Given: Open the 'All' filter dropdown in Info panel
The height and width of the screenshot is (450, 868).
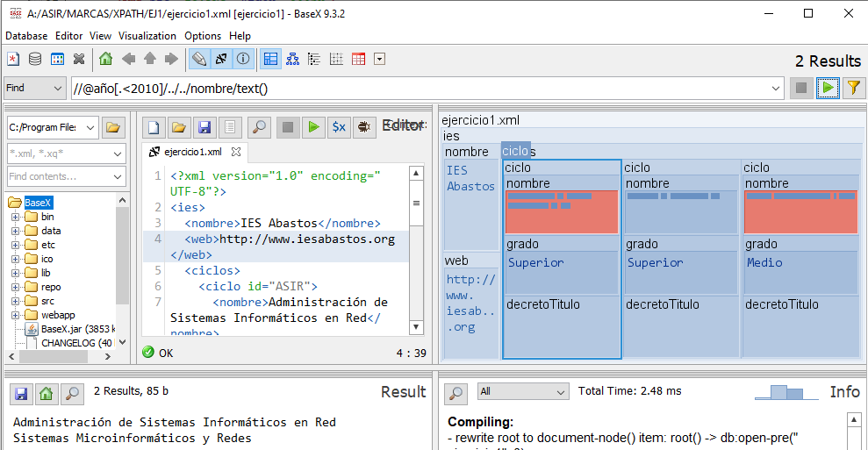Looking at the screenshot, I should pyautogui.click(x=523, y=391).
